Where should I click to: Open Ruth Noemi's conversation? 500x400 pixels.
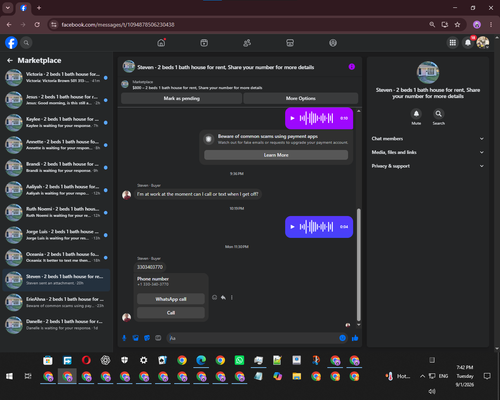56,212
